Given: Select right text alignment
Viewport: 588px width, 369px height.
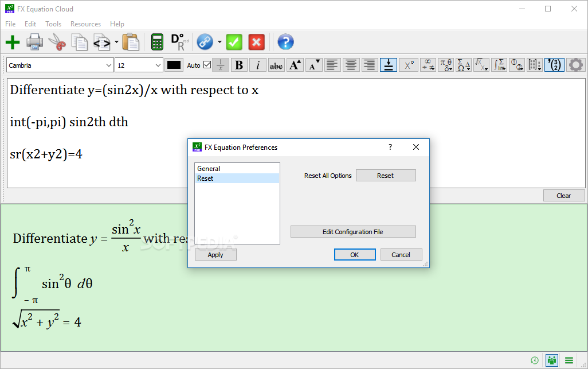Looking at the screenshot, I should click(x=370, y=65).
